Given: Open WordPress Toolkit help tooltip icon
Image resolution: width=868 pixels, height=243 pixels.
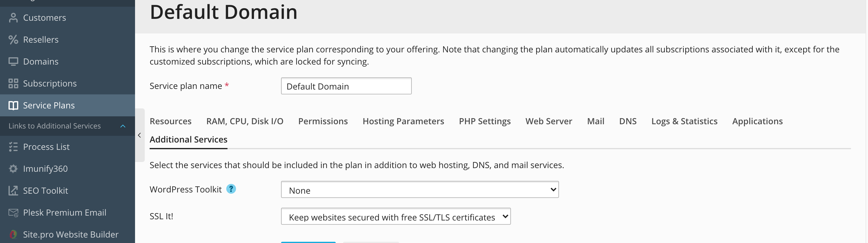Looking at the screenshot, I should click(231, 189).
